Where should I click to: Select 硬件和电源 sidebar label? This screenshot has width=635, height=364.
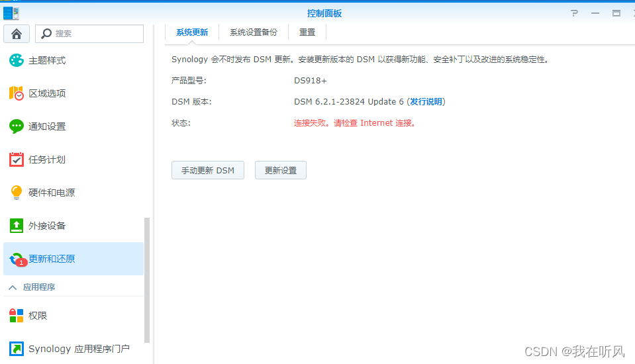pyautogui.click(x=52, y=193)
